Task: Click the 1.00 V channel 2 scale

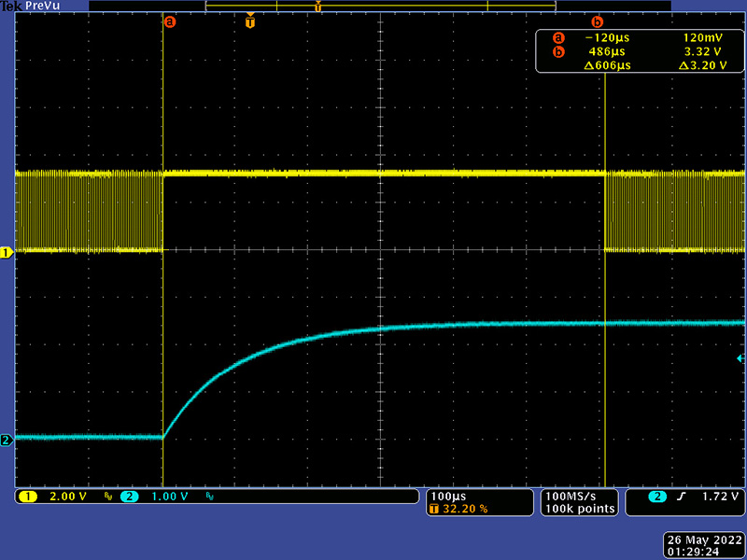Action: coord(169,497)
